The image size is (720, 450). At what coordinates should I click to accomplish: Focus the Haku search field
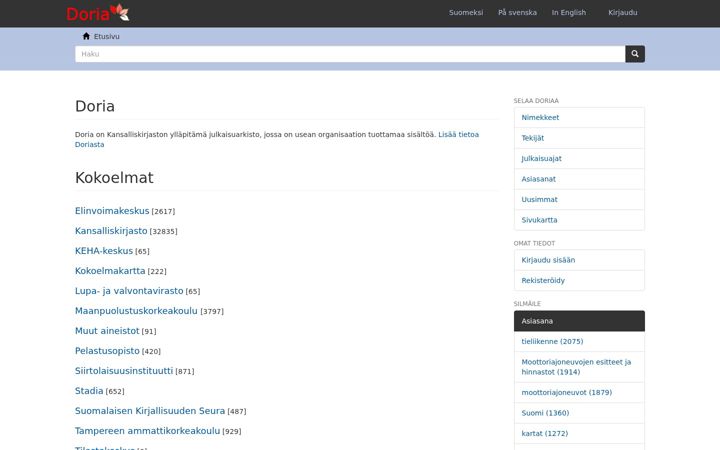click(x=350, y=54)
